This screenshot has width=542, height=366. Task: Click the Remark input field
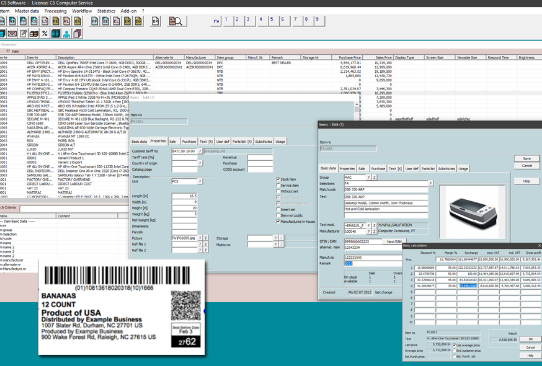[x=373, y=263]
